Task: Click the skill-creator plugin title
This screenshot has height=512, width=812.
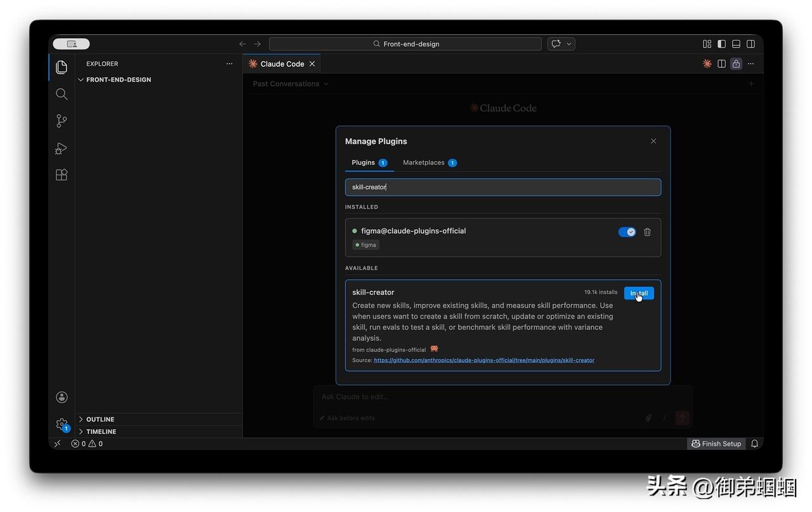Action: coord(373,292)
